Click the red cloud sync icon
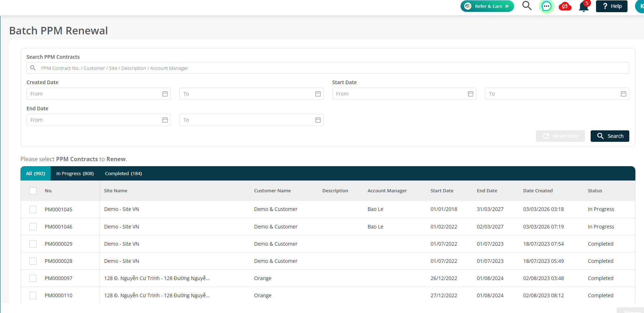 point(565,6)
